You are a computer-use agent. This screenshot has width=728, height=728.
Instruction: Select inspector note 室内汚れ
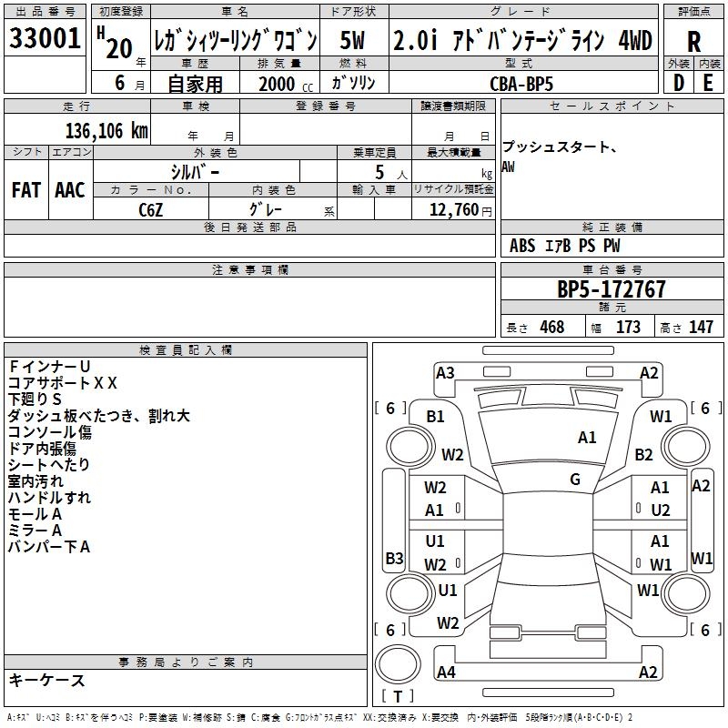click(x=35, y=481)
